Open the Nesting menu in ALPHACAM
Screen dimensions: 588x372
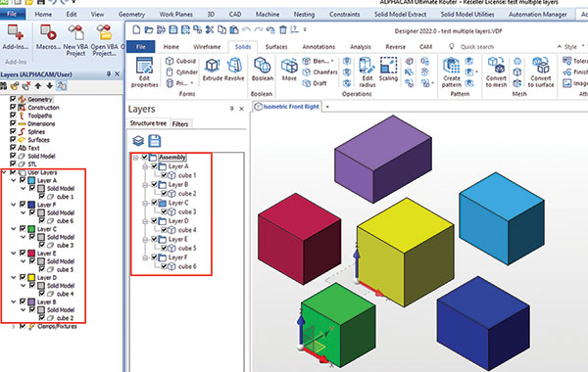[304, 15]
